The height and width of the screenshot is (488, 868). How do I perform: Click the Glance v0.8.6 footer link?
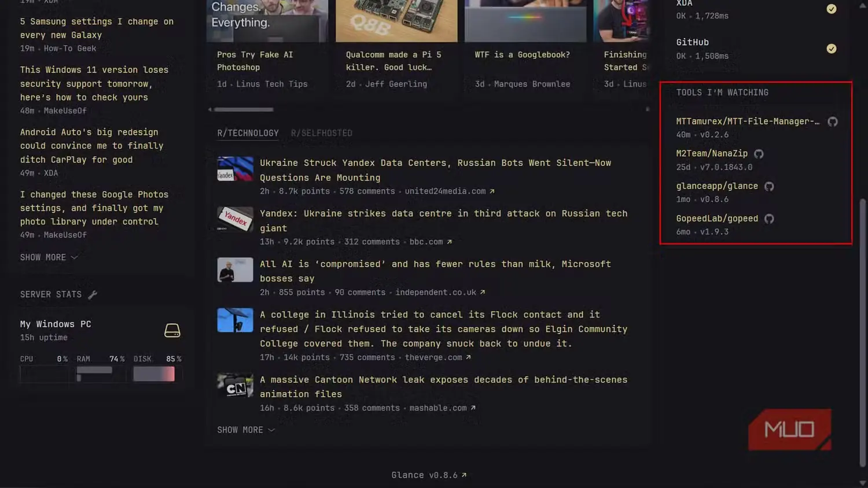click(x=424, y=475)
